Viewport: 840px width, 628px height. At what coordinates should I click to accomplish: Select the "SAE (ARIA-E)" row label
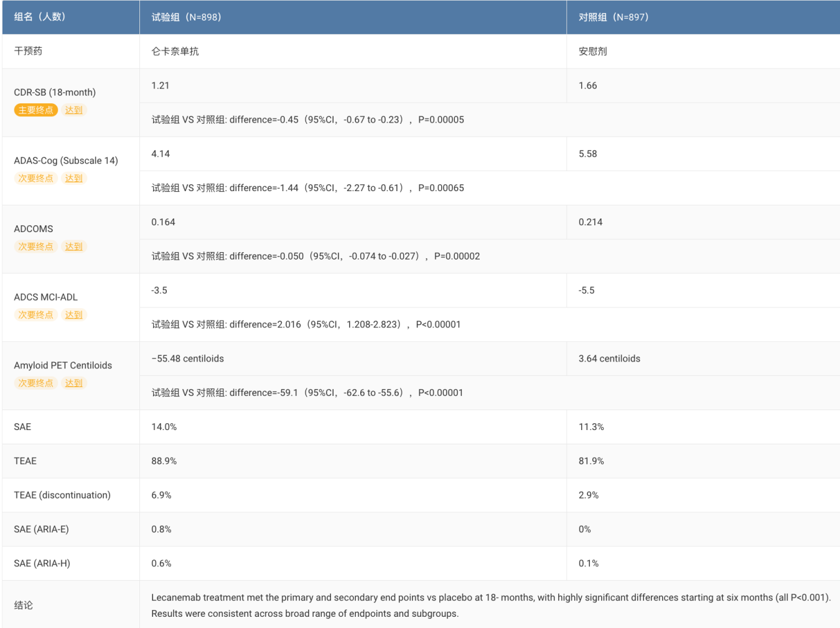(x=41, y=529)
